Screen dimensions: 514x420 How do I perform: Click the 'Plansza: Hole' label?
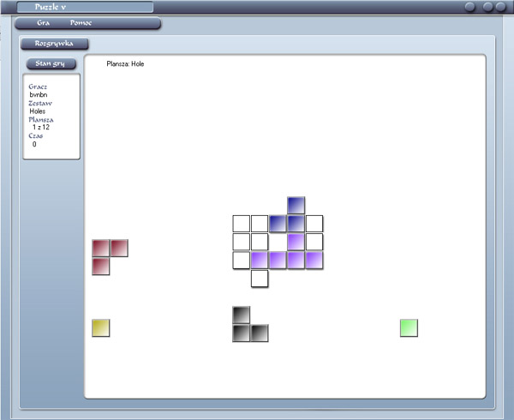point(125,64)
